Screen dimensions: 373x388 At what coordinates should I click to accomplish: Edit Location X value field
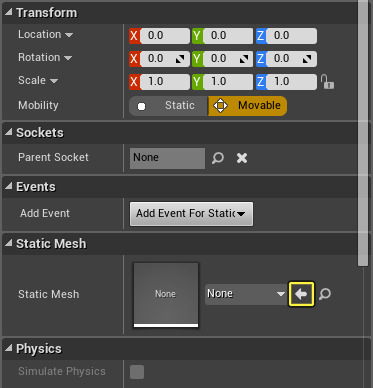(x=165, y=36)
